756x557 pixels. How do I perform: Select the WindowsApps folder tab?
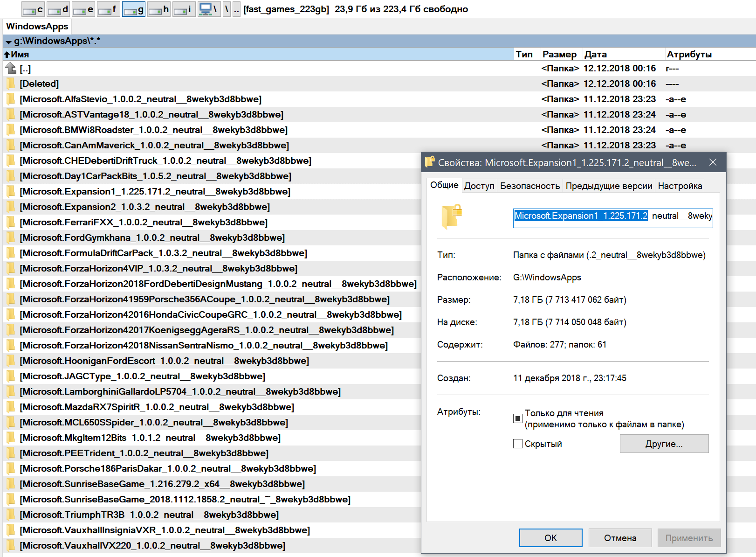coord(37,27)
